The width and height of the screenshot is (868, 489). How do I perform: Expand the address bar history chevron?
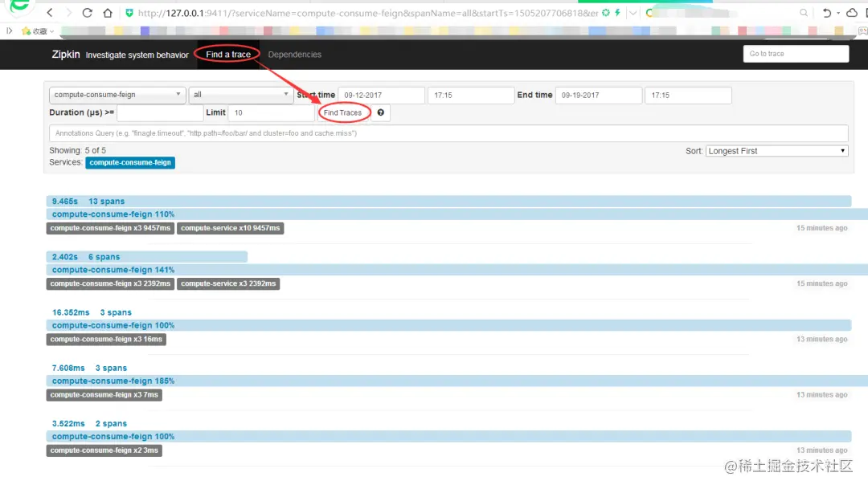pyautogui.click(x=633, y=13)
